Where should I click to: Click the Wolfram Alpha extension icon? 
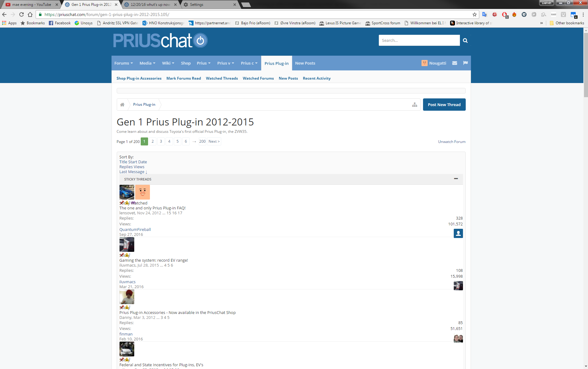[495, 14]
